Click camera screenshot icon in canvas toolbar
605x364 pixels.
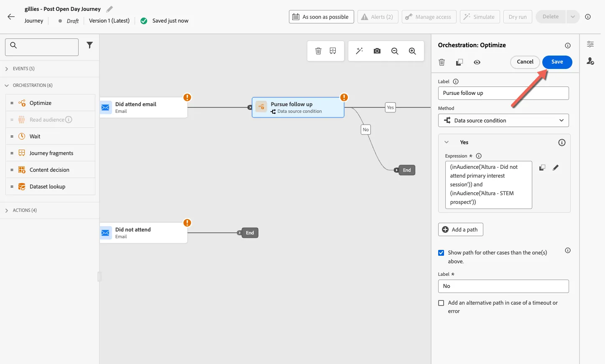coord(377,51)
